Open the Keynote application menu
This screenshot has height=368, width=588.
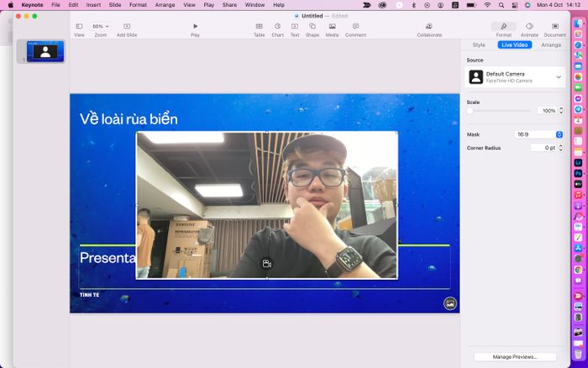32,5
